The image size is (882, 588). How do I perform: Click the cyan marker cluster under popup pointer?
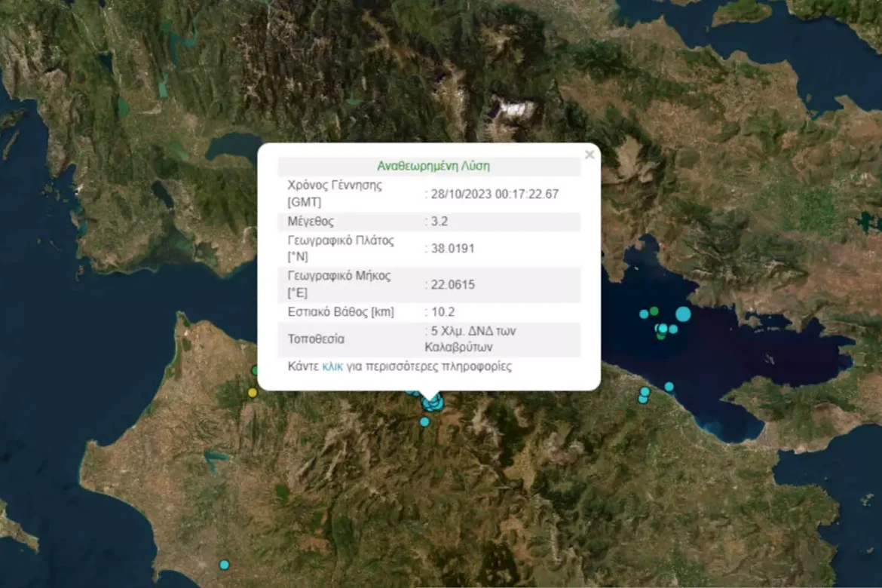(x=432, y=405)
